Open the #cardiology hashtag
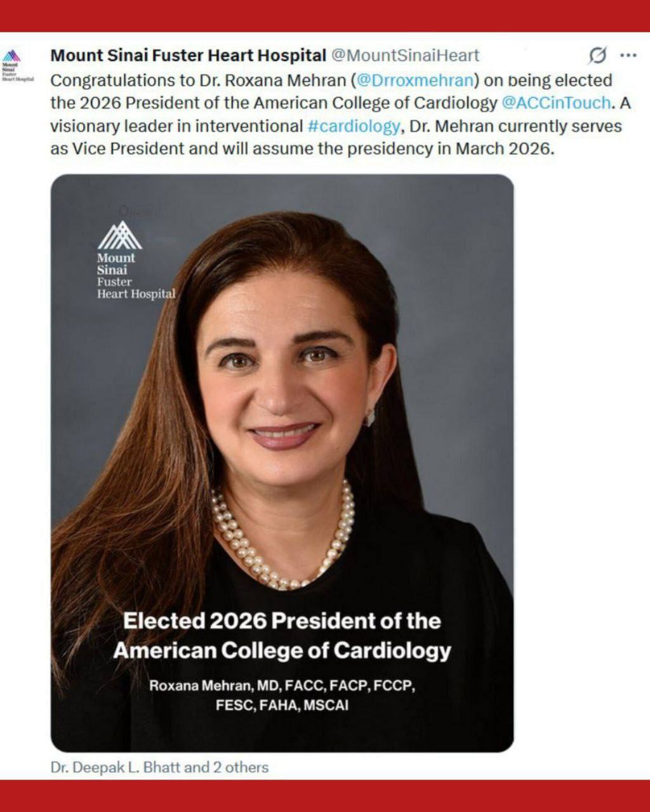Image resolution: width=650 pixels, height=812 pixels. 354,126
